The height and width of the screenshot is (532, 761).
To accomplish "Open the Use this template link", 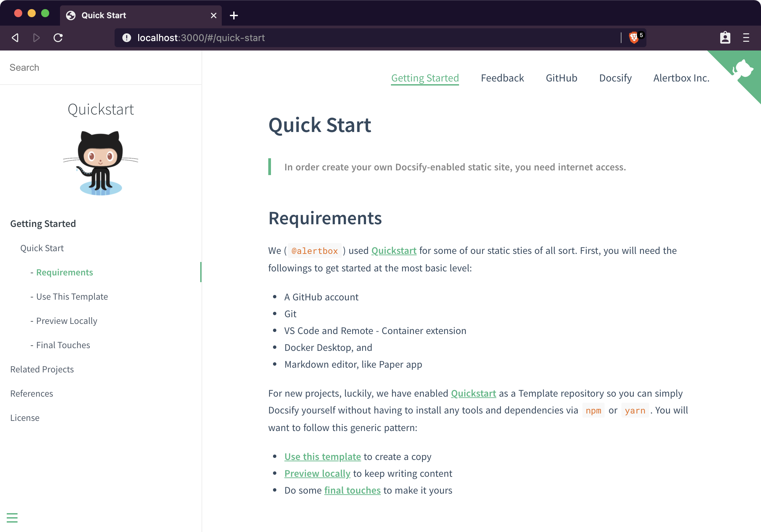I will [x=323, y=457].
